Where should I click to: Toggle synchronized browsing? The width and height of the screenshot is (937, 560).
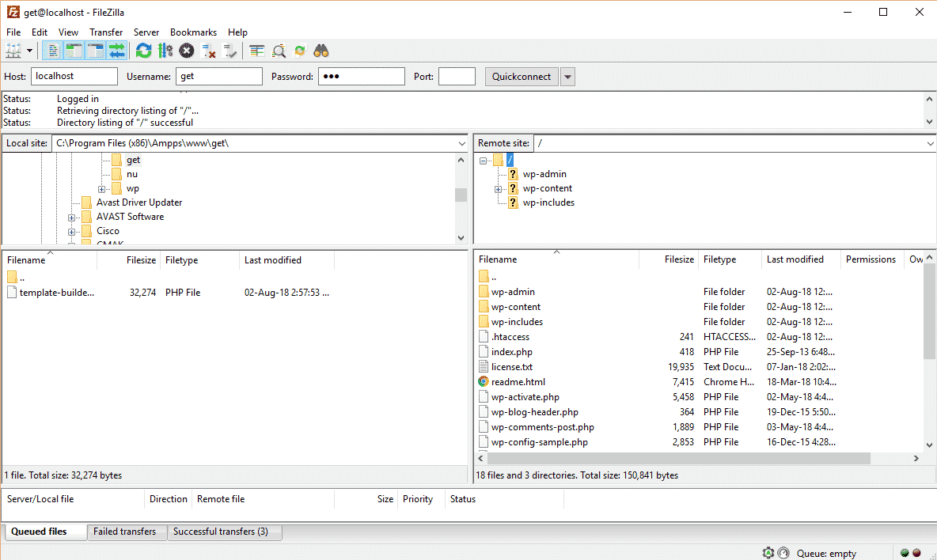(300, 51)
